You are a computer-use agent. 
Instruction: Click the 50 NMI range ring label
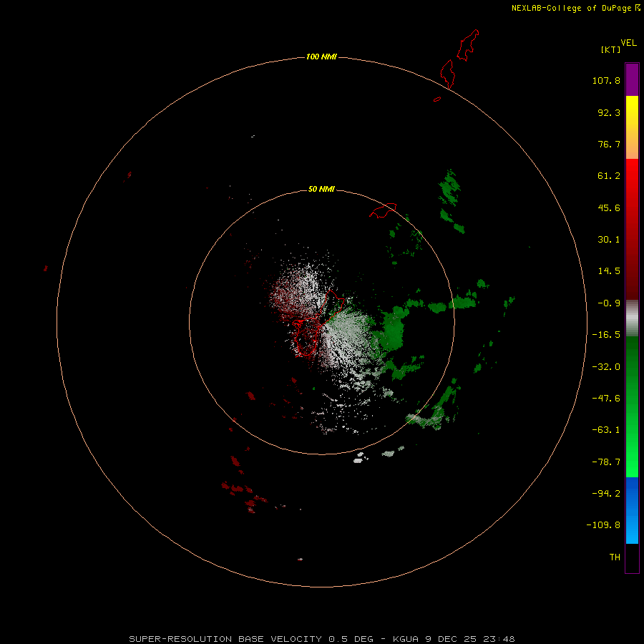click(x=321, y=189)
